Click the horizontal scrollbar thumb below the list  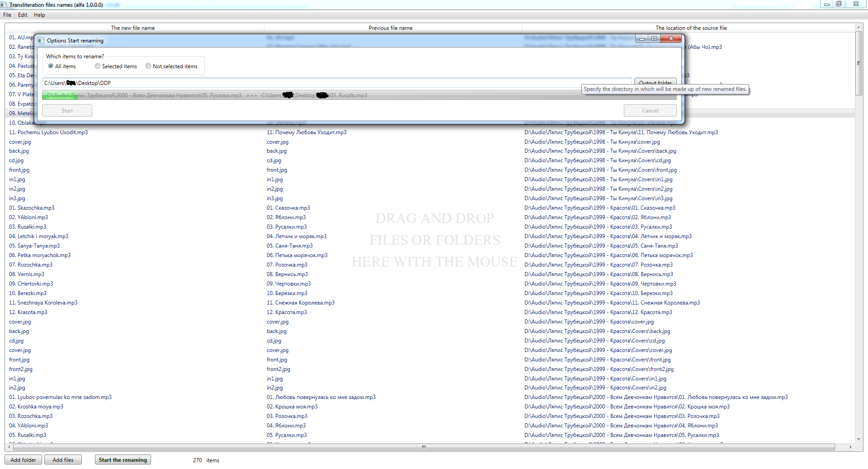coord(424,447)
